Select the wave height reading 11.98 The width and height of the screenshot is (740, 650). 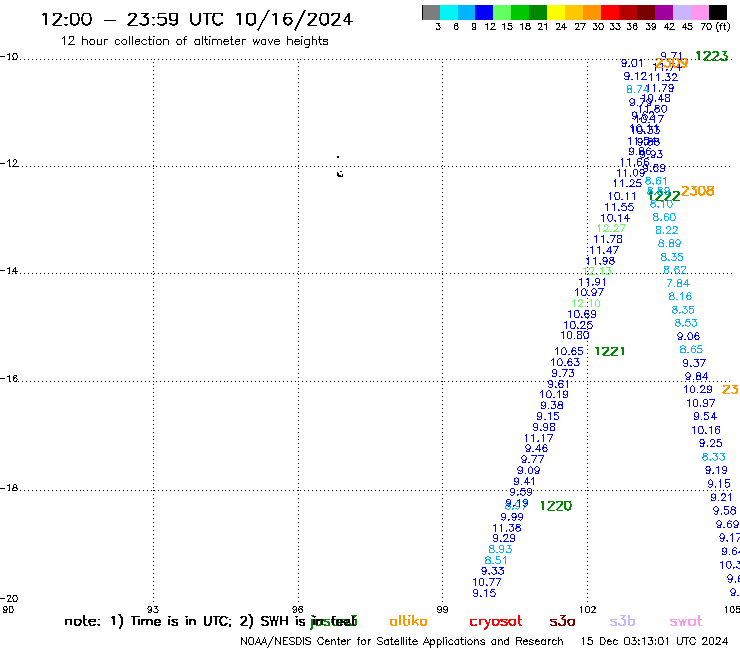[x=600, y=261]
